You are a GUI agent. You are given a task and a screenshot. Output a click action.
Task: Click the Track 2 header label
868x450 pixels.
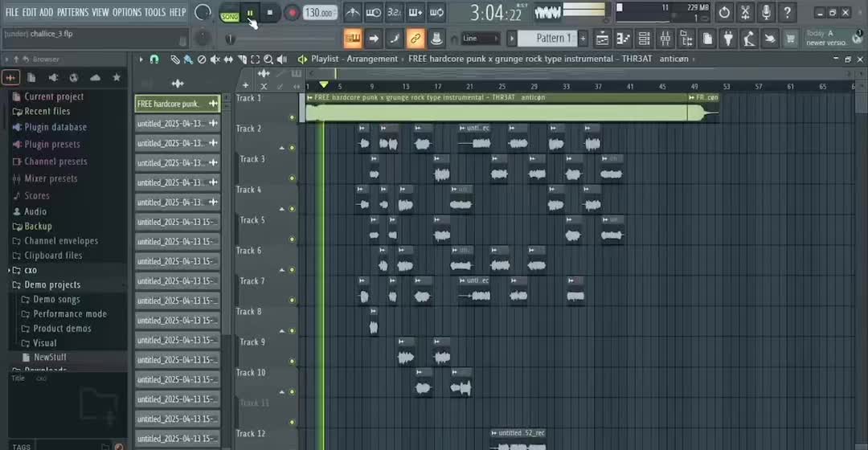point(248,129)
